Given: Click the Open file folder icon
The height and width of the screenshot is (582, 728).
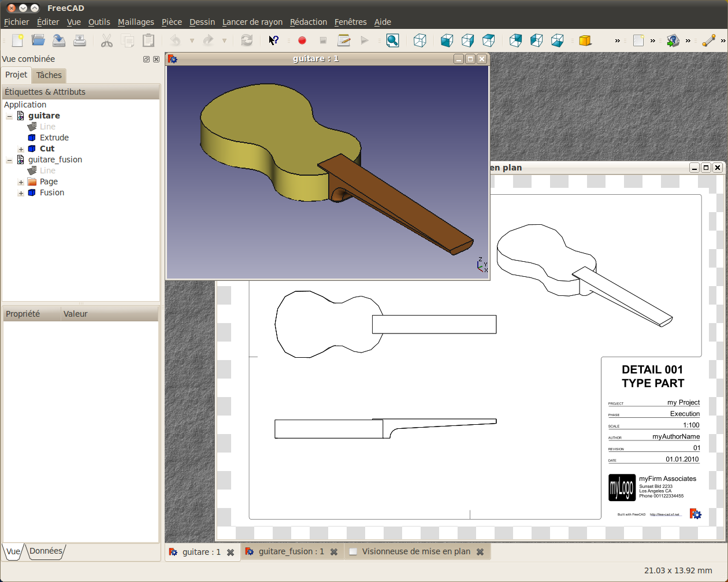Looking at the screenshot, I should point(38,40).
